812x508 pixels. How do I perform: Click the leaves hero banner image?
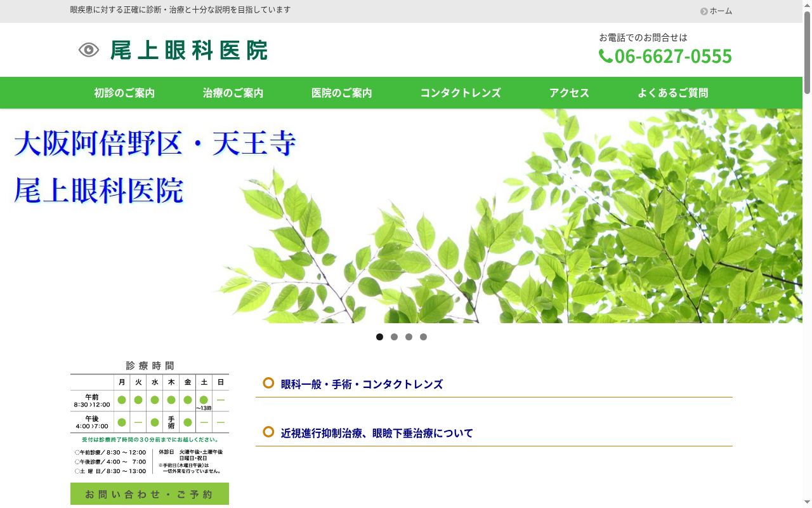[401, 216]
